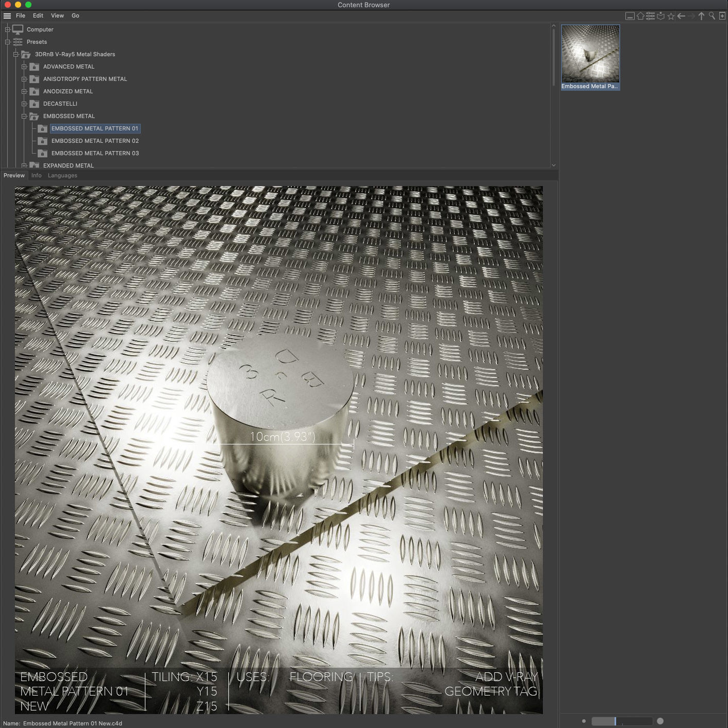
Task: Go up one folder level arrow
Action: pyautogui.click(x=701, y=16)
